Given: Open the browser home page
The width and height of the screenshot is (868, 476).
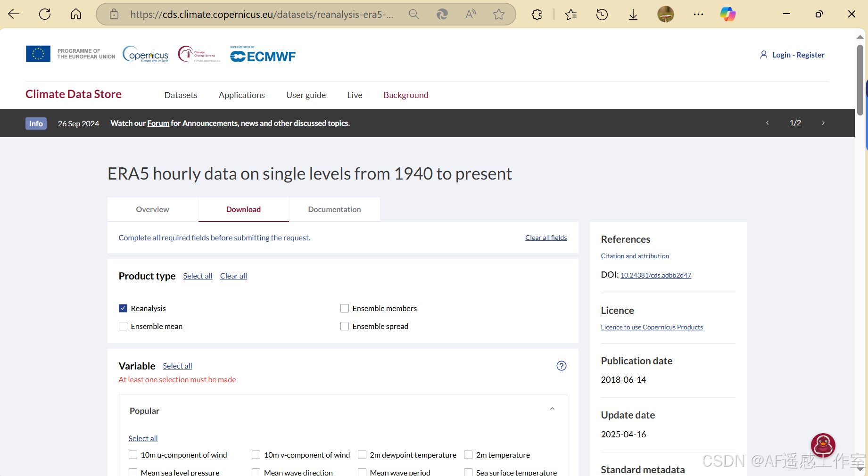Looking at the screenshot, I should click(x=76, y=14).
